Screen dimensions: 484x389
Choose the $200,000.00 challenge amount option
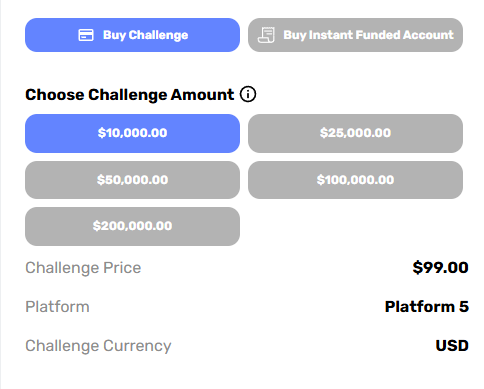point(132,226)
